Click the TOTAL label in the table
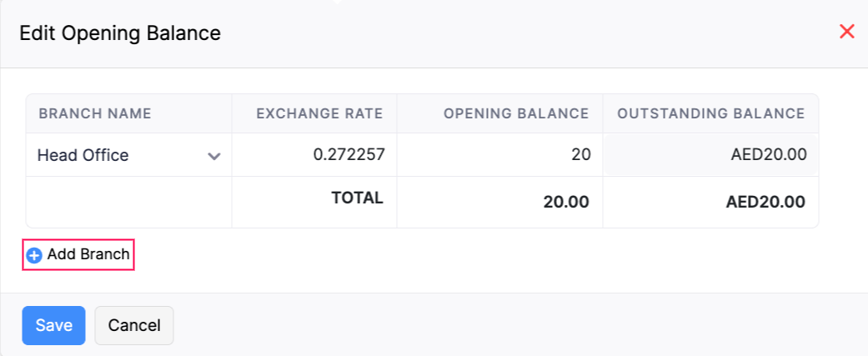This screenshot has width=868, height=356. pos(357,198)
